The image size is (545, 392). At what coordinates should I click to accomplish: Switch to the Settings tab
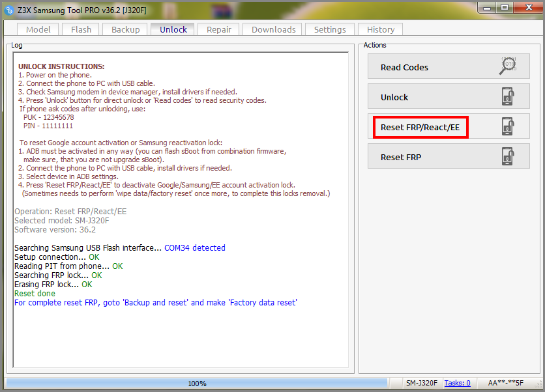pos(330,29)
